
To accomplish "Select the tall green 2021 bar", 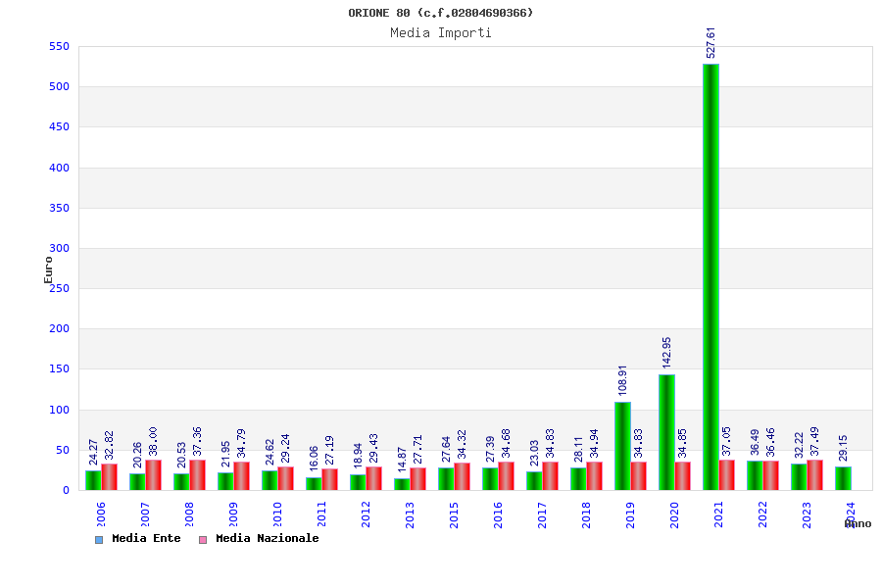I will pos(711,276).
